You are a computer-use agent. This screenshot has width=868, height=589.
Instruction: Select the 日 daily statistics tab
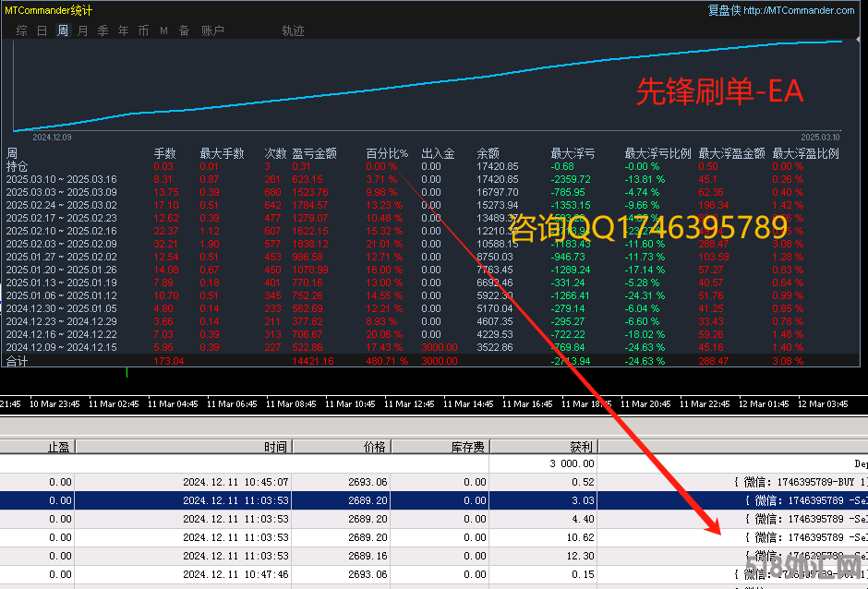tap(42, 30)
